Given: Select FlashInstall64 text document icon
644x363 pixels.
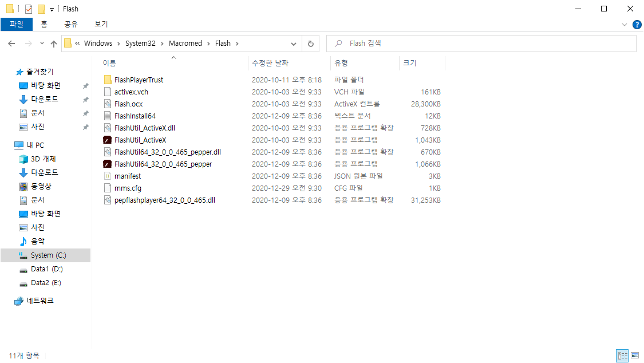Looking at the screenshot, I should pyautogui.click(x=108, y=116).
